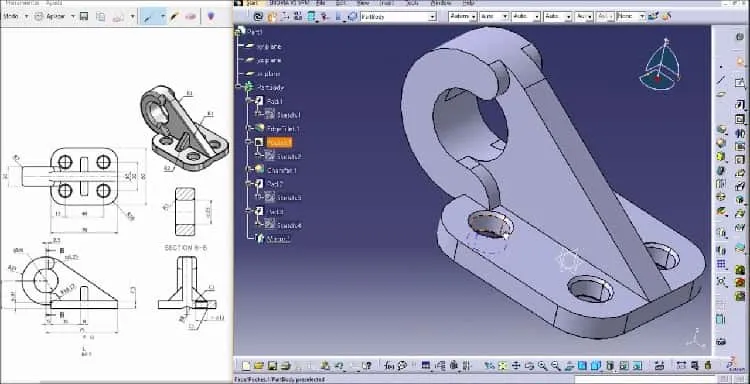Toggle the Hide/Show icon in view toolbar
The width and height of the screenshot is (750, 384).
point(623,366)
